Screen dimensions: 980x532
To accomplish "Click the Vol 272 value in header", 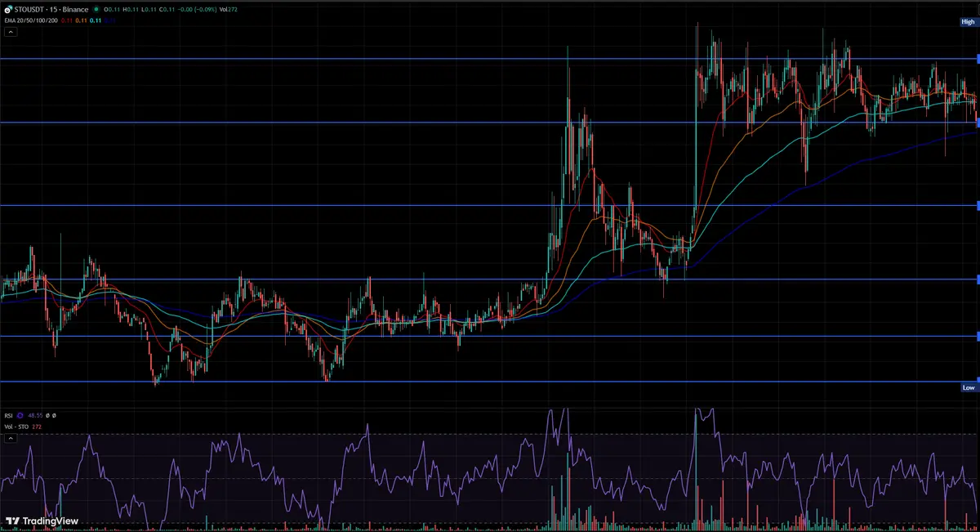I will click(228, 10).
